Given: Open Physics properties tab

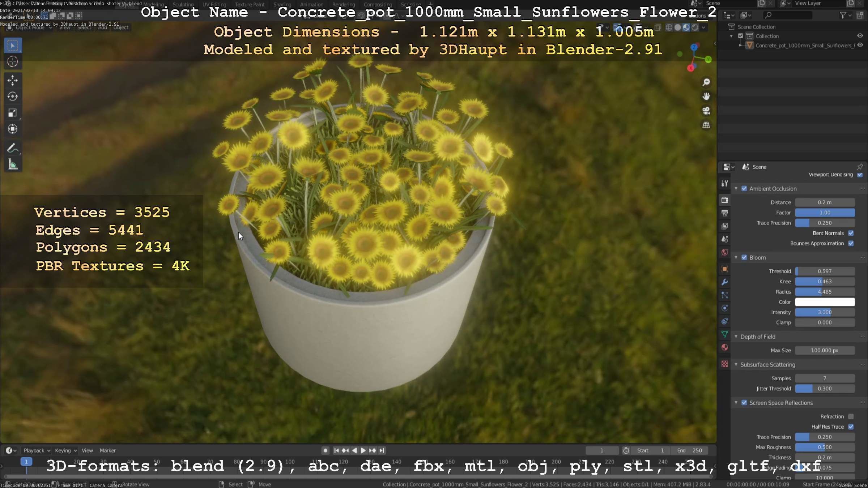Looking at the screenshot, I should click(724, 308).
